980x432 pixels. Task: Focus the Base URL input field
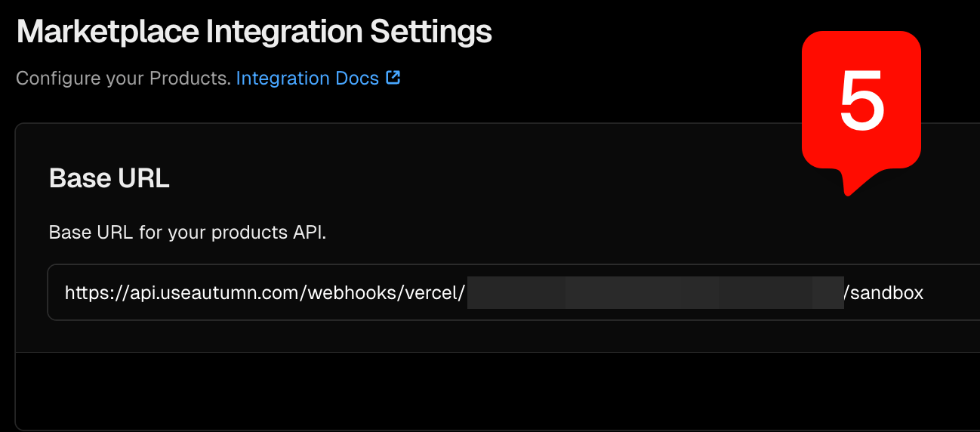(513, 292)
